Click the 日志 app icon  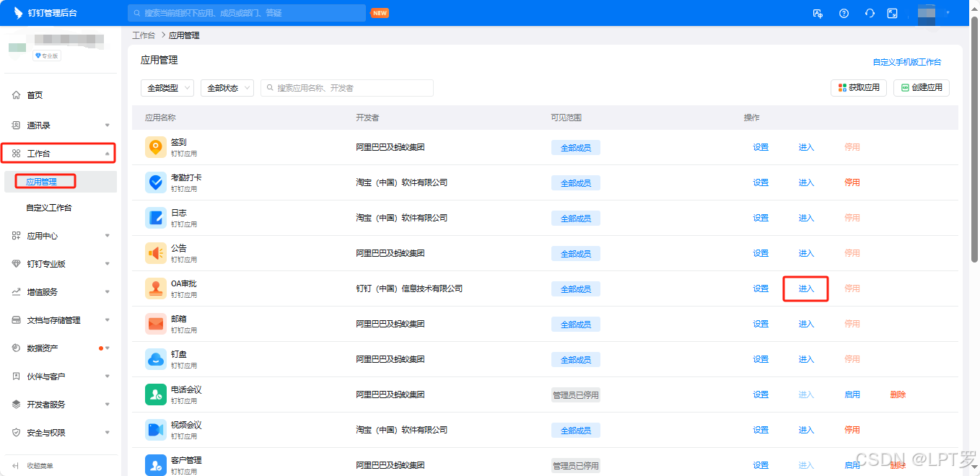pos(156,218)
